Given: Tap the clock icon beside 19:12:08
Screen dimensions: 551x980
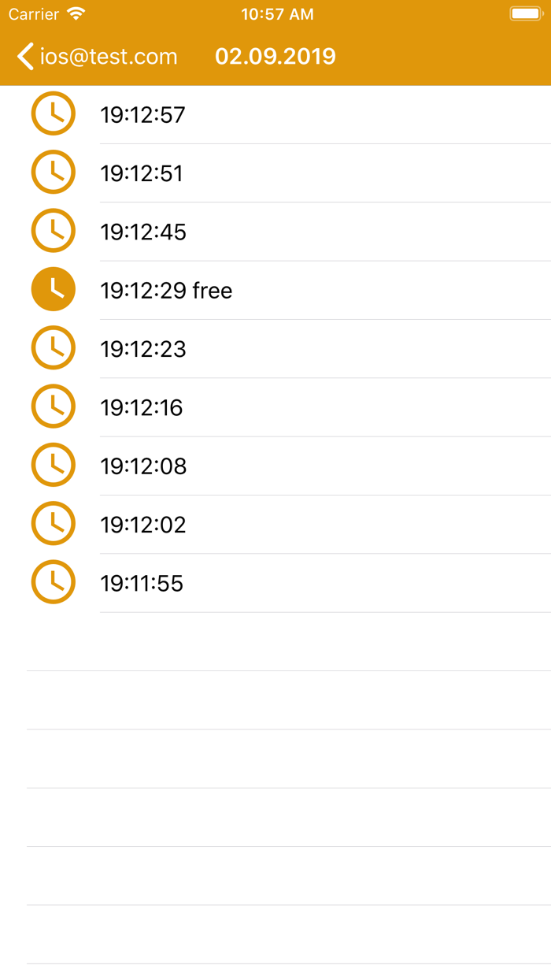Looking at the screenshot, I should 53,466.
